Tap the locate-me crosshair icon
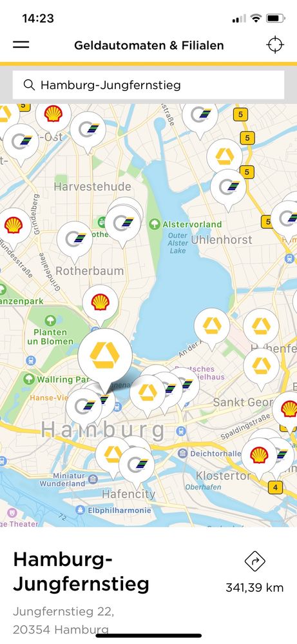Screen dimensions: 297x644 [275, 45]
